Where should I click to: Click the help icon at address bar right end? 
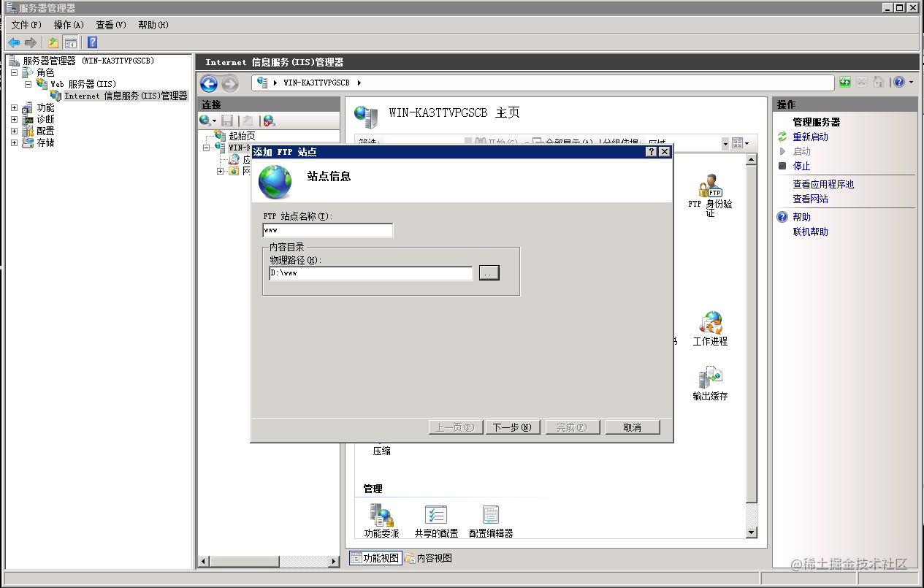tap(899, 83)
